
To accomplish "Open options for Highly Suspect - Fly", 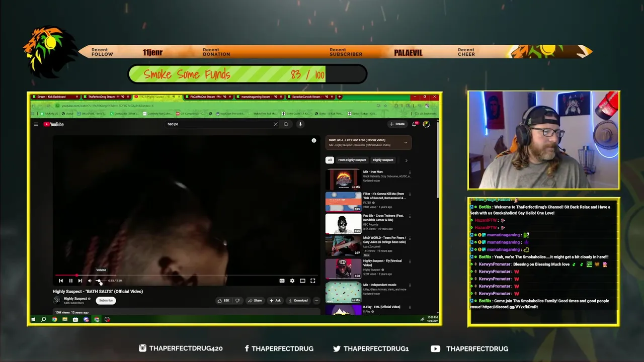I will pos(410,261).
